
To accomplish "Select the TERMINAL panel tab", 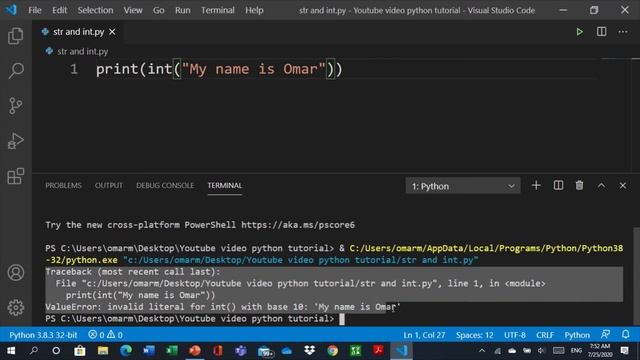I will click(224, 185).
